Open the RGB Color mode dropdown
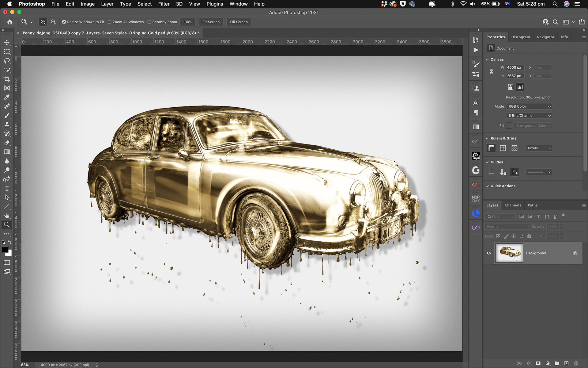 (529, 106)
